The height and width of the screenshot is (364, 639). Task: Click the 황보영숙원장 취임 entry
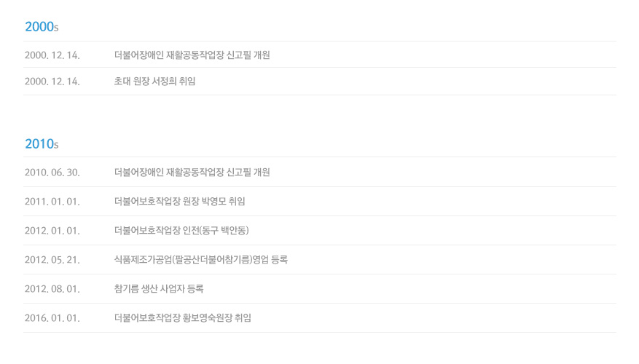pyautogui.click(x=217, y=318)
